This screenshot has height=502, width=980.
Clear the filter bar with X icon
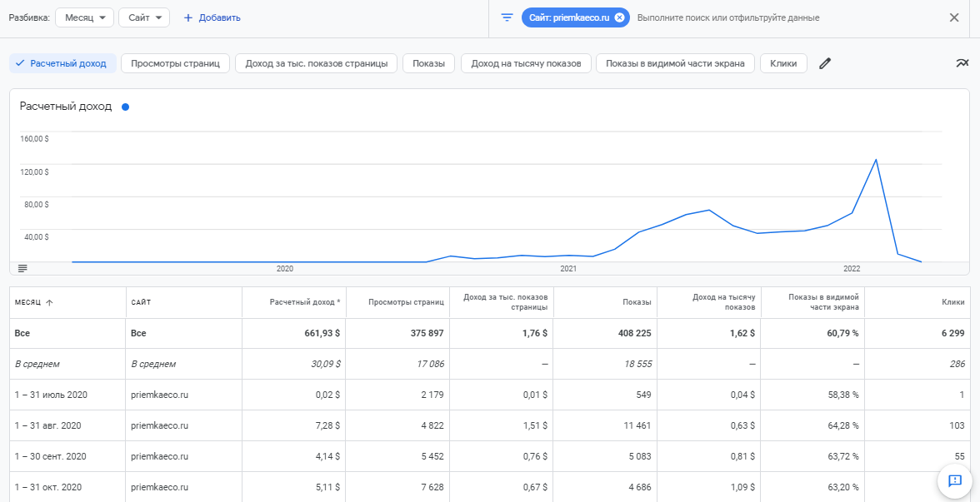pyautogui.click(x=954, y=17)
